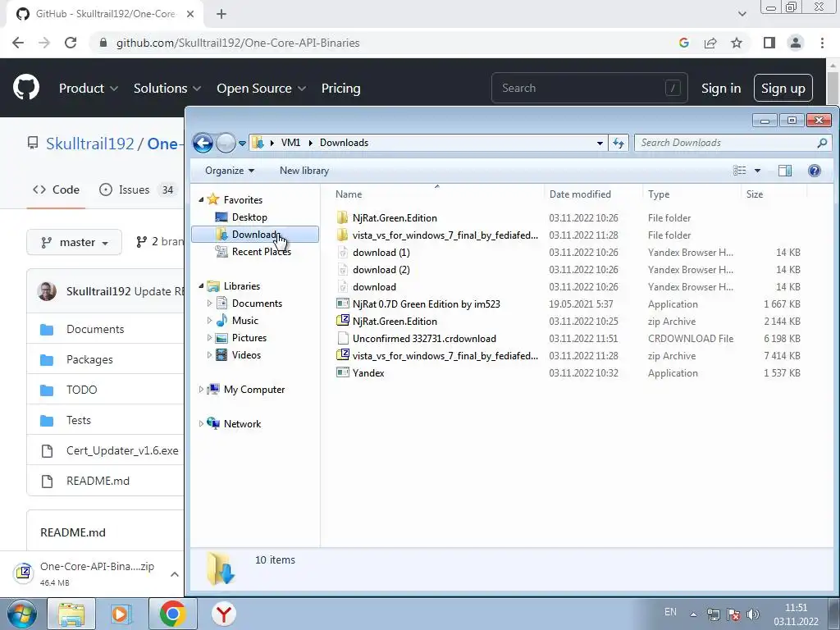
Task: Expand Network in navigation pane
Action: [202, 424]
